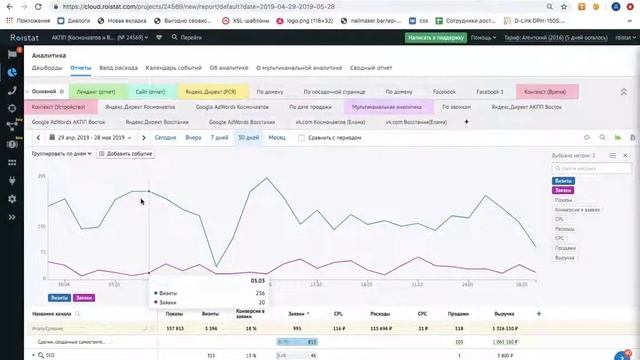Open the Помощь dropdown
This screenshot has height=360, width=640.
483,37
